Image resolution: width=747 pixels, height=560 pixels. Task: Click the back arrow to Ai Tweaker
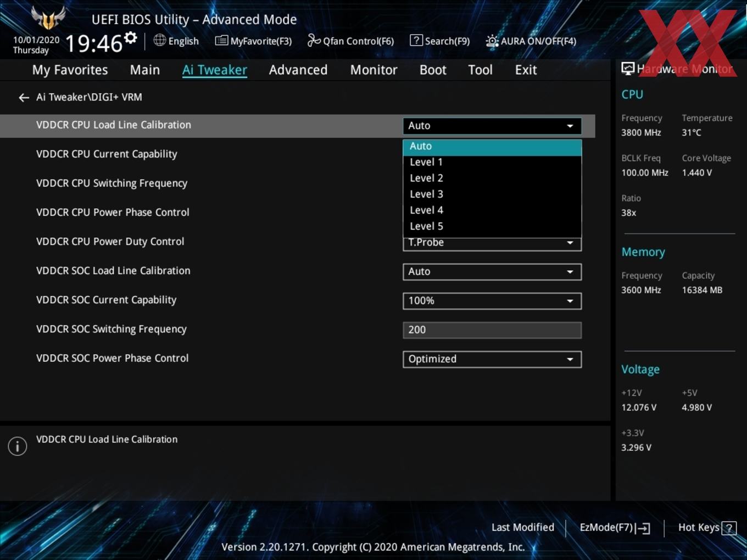point(24,97)
